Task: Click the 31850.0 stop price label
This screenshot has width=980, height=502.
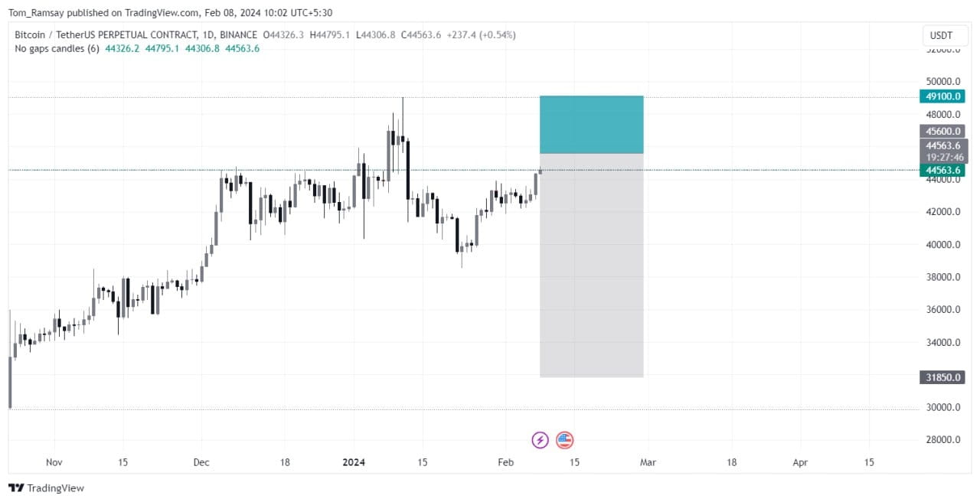Action: tap(942, 376)
